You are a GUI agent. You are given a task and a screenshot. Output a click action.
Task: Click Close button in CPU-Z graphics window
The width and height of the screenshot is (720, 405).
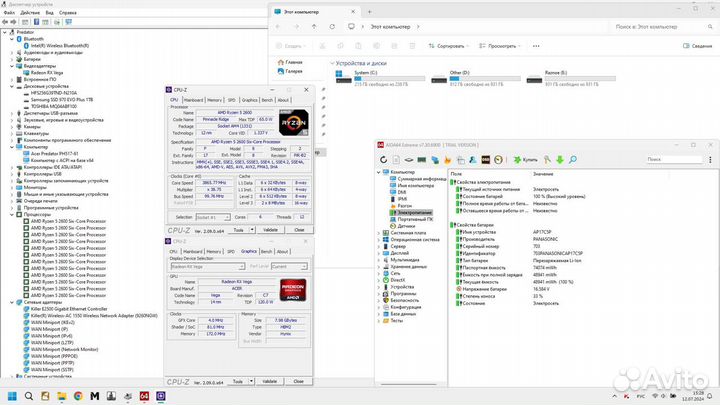[x=298, y=381]
